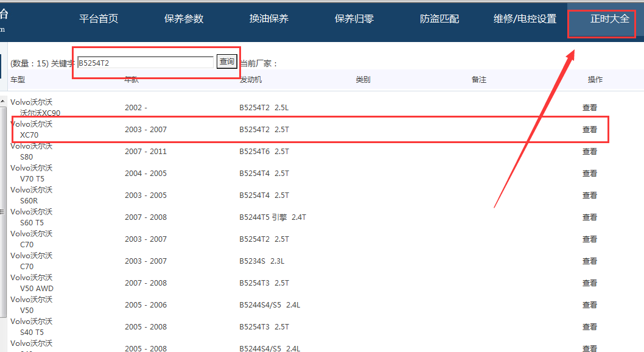
Task: Open 查看 for XC70 2003-2007
Action: click(590, 129)
